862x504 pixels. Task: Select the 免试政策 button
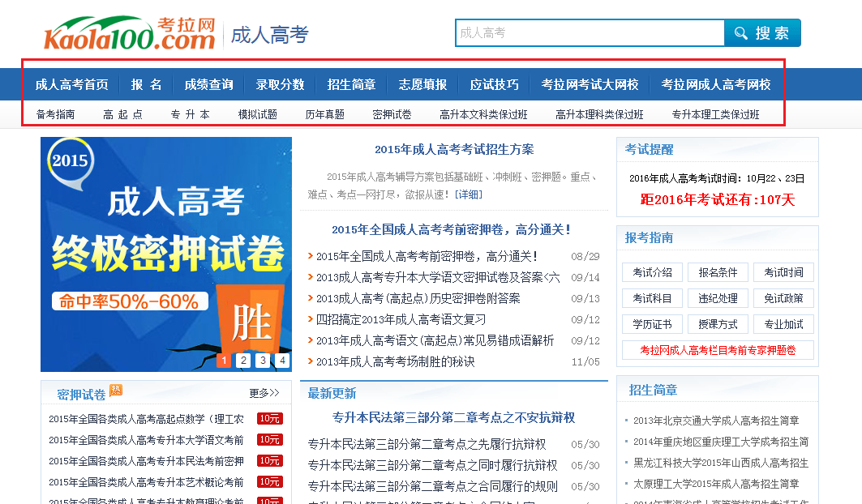point(783,298)
